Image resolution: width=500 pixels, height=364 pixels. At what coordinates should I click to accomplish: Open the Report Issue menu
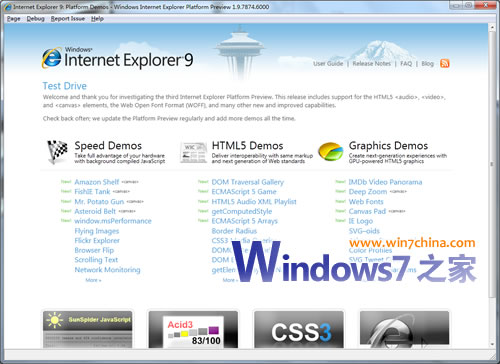click(x=68, y=19)
